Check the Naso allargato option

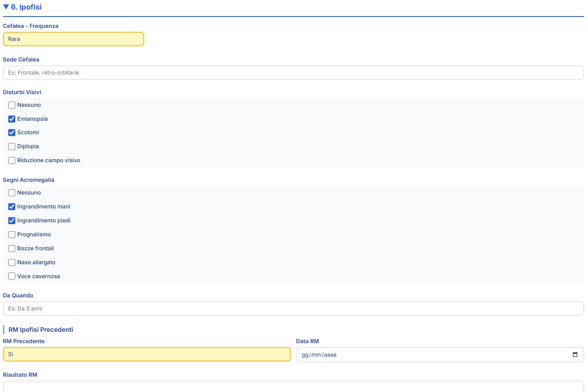(12, 262)
